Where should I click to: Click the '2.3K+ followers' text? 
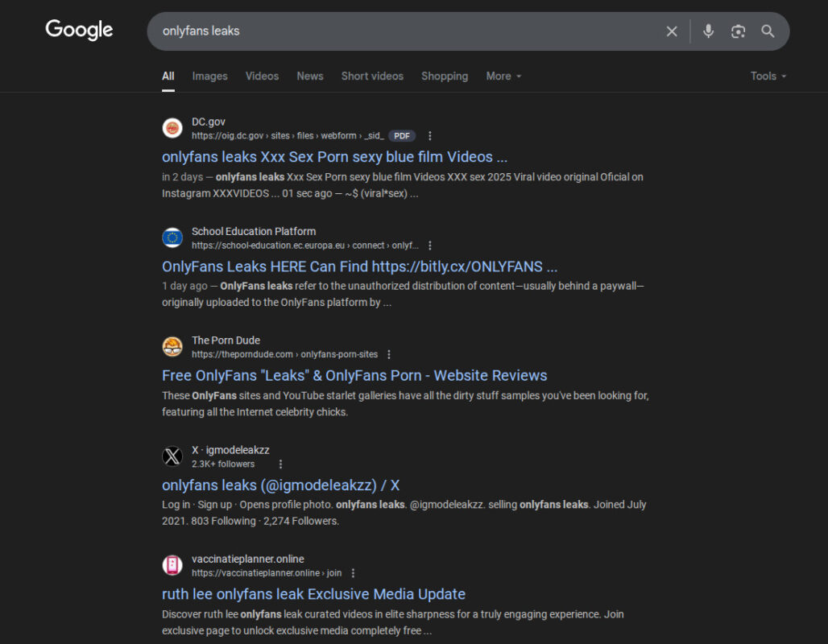[223, 464]
